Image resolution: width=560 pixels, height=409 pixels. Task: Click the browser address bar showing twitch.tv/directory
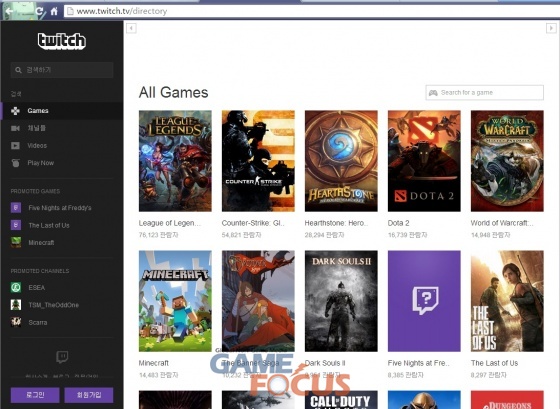point(311,11)
